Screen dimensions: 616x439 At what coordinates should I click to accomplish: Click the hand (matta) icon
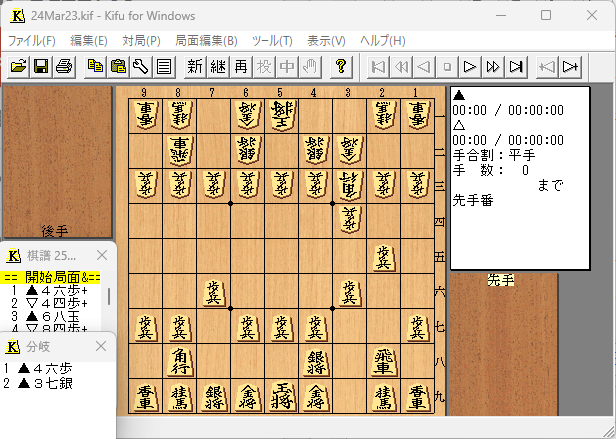pos(310,66)
